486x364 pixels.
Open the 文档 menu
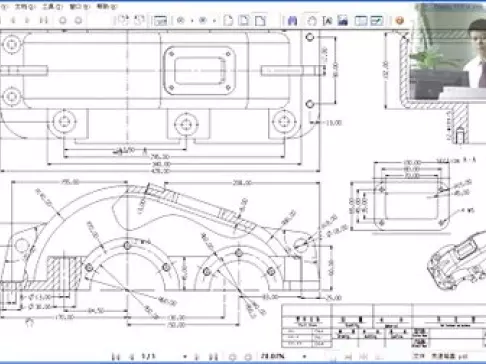(25, 6)
